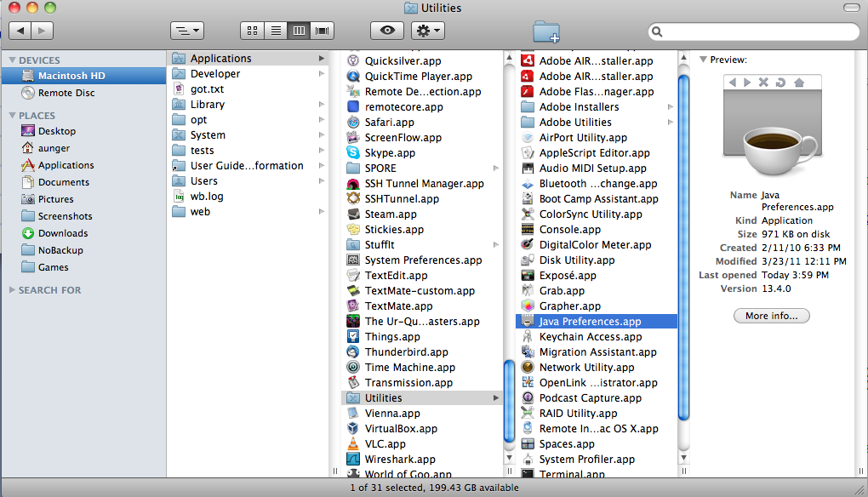Click the toolbar hide pill button
The image size is (868, 497).
click(851, 8)
